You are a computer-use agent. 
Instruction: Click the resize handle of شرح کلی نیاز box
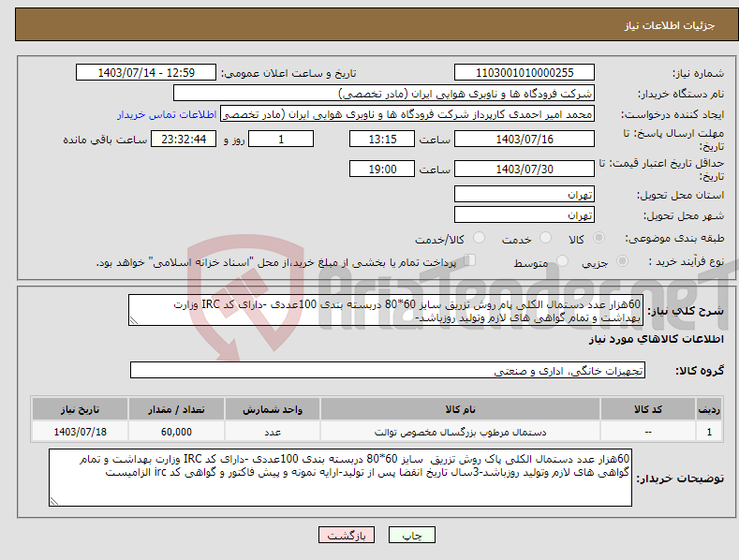pyautogui.click(x=134, y=320)
